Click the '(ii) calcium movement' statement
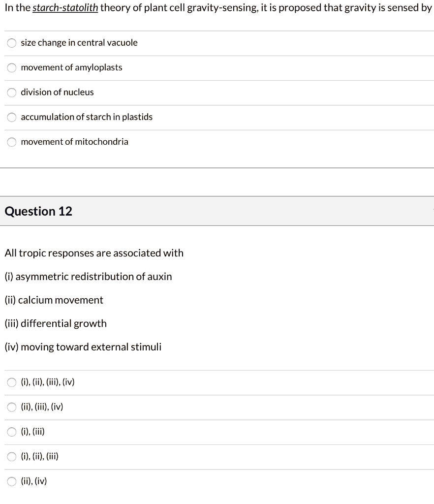The width and height of the screenshot is (434, 504). tap(54, 300)
